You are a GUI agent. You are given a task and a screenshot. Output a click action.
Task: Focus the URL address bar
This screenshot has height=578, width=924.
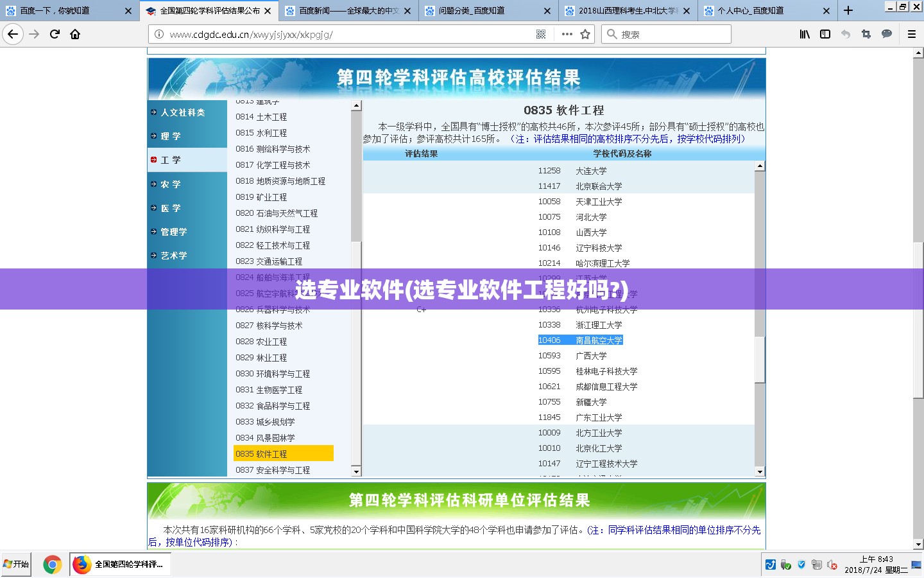coord(350,34)
